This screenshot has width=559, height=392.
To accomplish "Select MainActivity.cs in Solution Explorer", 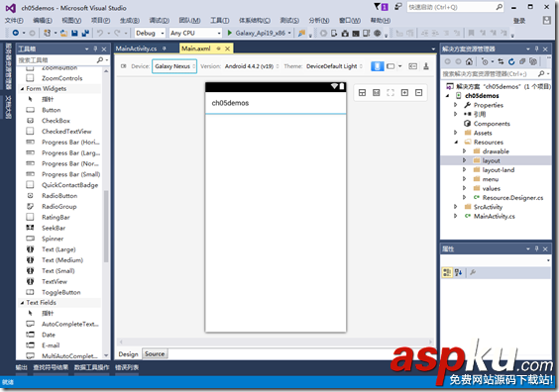I will [495, 216].
